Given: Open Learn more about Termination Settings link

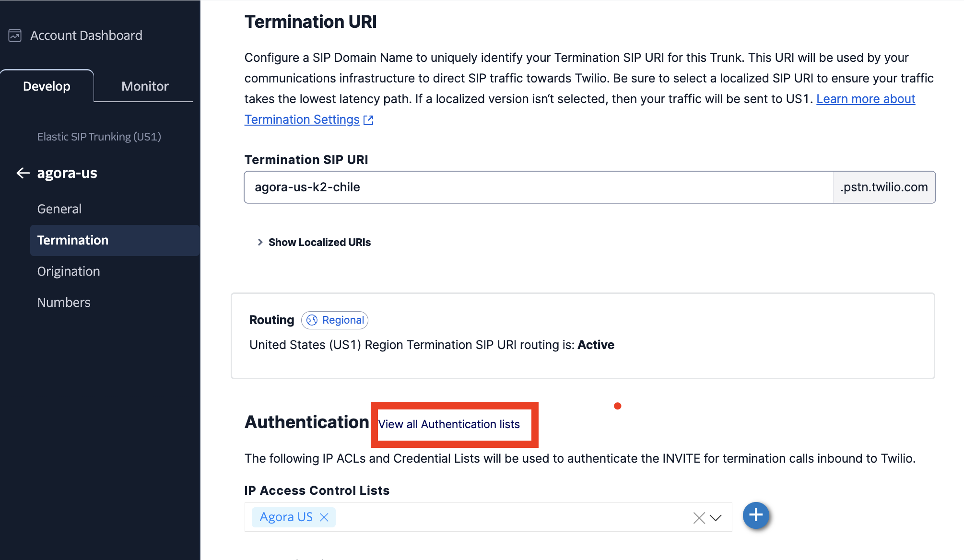Looking at the screenshot, I should 865,99.
